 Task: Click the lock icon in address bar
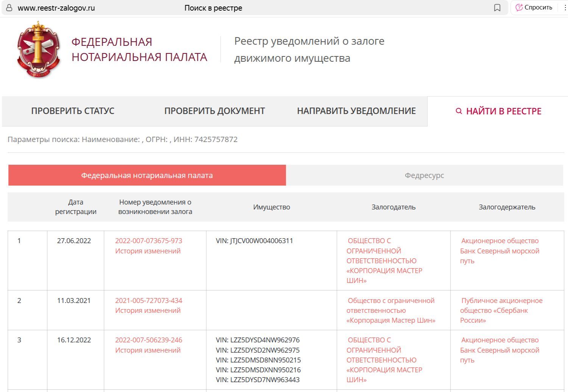coord(9,8)
